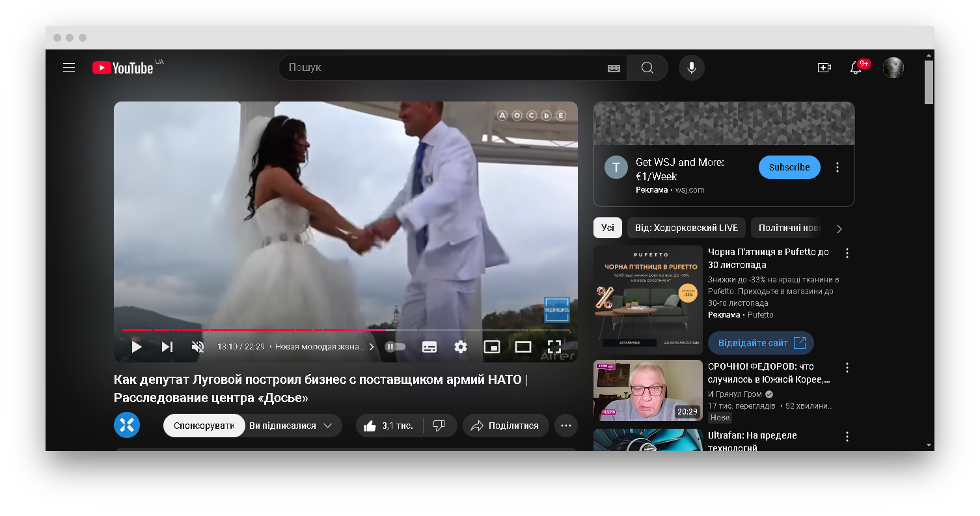Screen dimensions: 980x516
Task: Open the notifications bell
Action: click(856, 68)
